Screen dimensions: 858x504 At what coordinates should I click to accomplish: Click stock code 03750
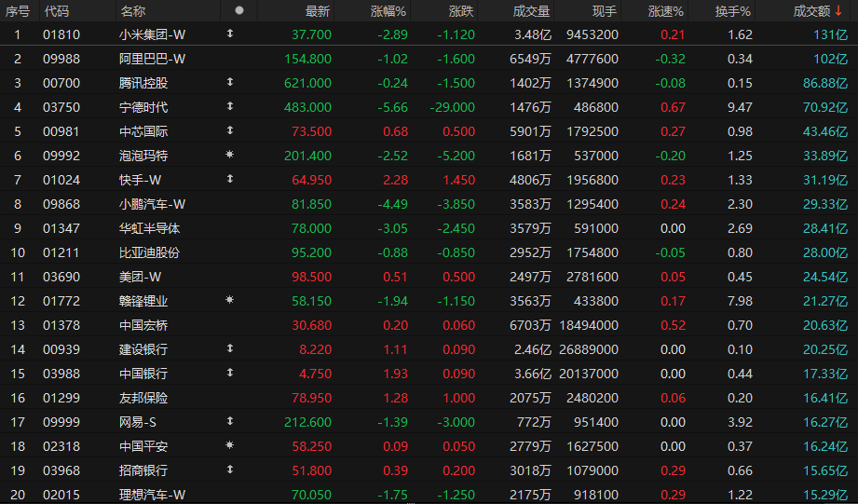pos(61,107)
